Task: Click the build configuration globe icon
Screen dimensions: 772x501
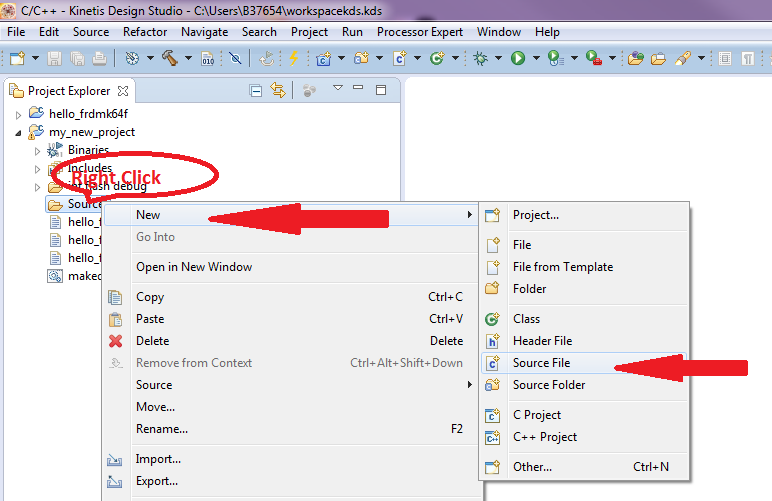Action: (132, 59)
